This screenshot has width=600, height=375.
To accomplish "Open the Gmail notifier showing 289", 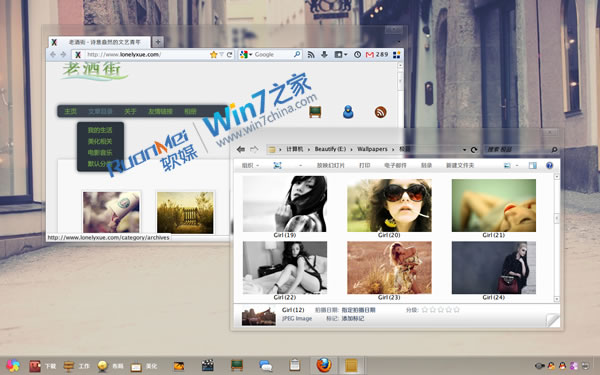I will 377,55.
